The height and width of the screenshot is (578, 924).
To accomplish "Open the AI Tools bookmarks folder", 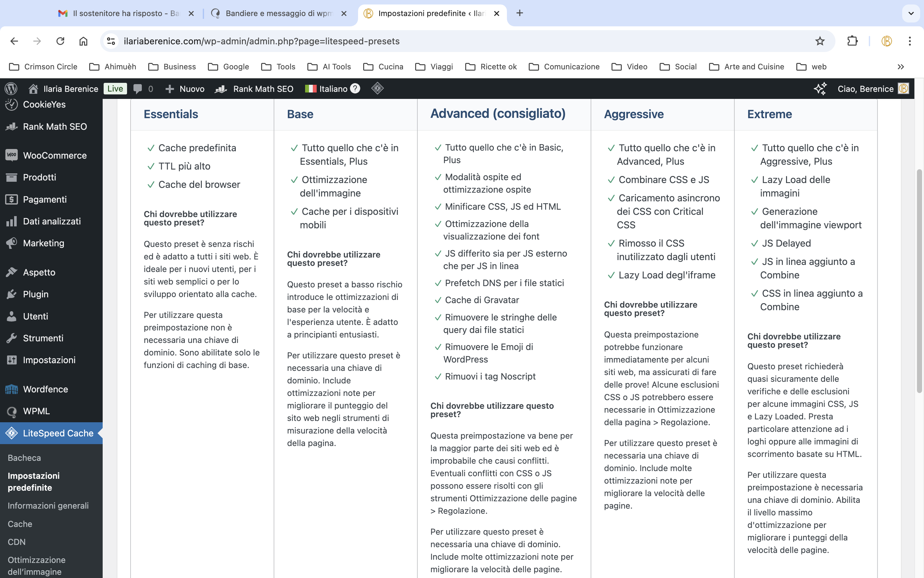I will point(329,67).
